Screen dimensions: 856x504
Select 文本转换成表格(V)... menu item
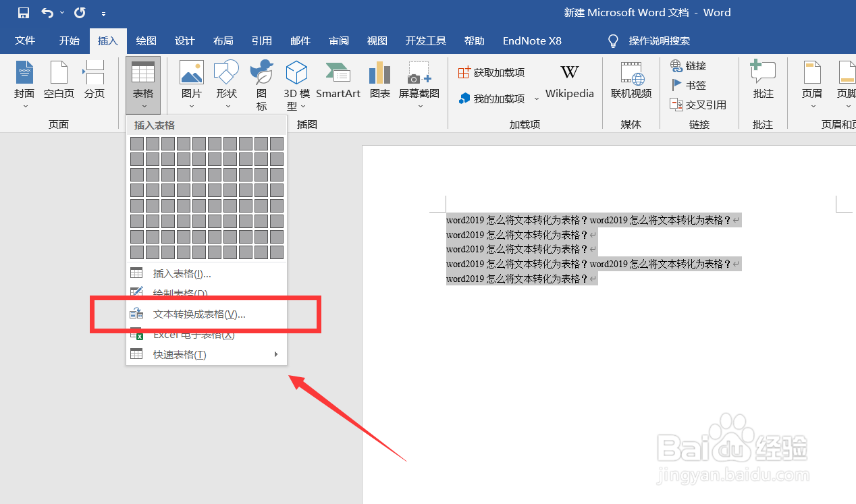pos(207,314)
